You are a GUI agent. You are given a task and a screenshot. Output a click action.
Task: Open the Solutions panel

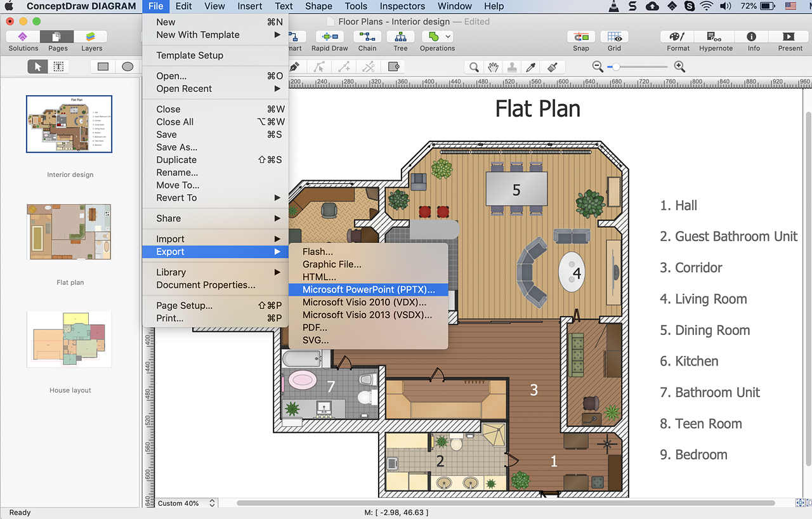(23, 37)
